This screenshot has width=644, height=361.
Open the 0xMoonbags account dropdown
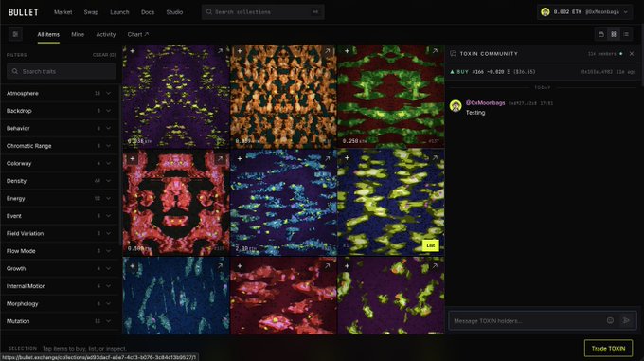tap(585, 12)
